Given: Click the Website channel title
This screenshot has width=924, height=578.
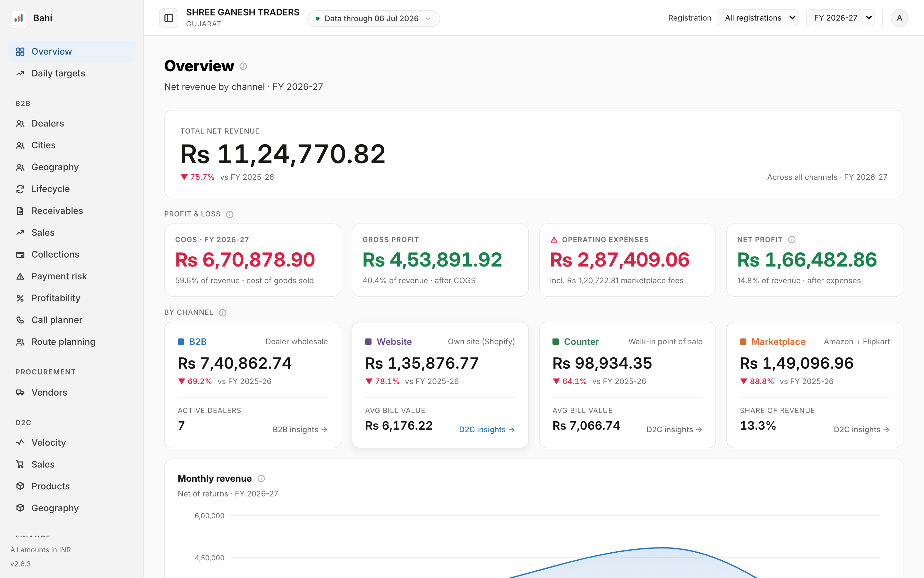Looking at the screenshot, I should (x=394, y=342).
